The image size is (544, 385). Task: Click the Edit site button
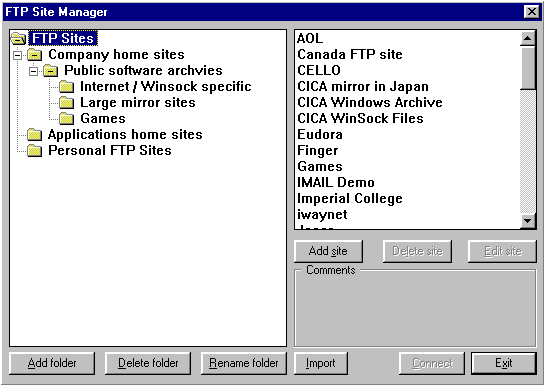502,251
